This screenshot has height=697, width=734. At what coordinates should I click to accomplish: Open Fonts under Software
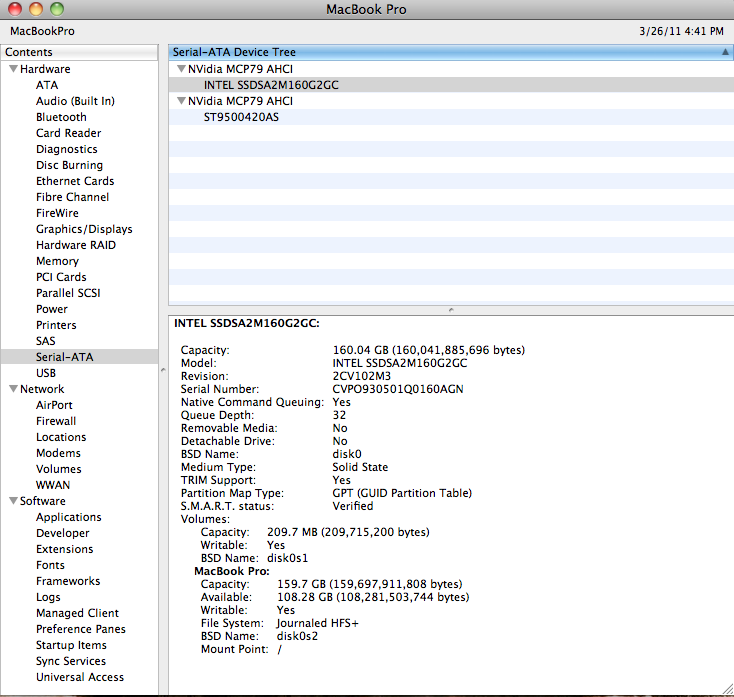(51, 565)
